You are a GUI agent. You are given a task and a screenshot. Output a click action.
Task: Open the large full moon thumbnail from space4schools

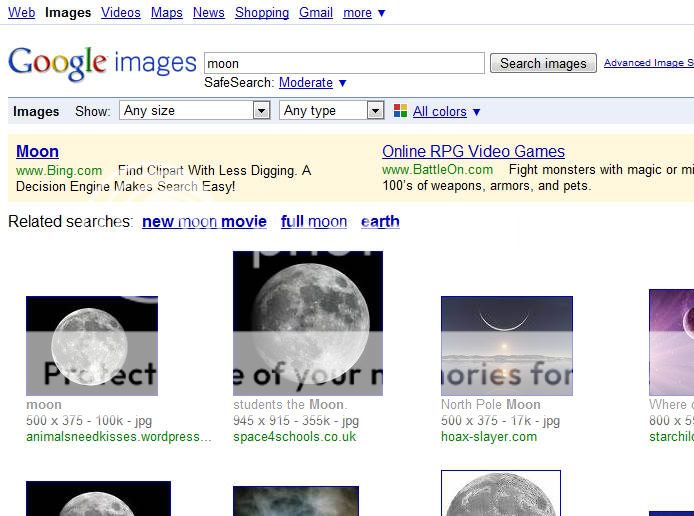[308, 323]
